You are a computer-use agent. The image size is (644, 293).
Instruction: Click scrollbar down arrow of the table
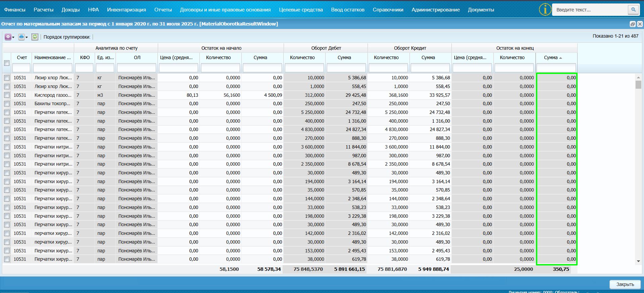click(x=638, y=261)
